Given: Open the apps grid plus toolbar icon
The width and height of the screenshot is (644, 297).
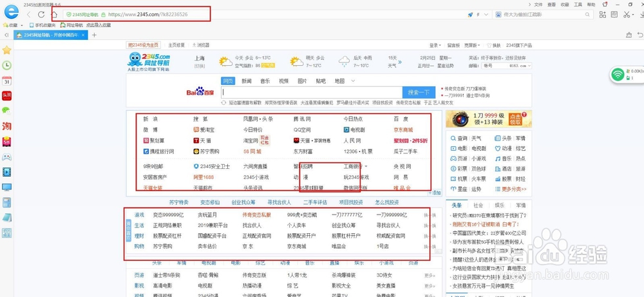Looking at the screenshot, I should 603,14.
